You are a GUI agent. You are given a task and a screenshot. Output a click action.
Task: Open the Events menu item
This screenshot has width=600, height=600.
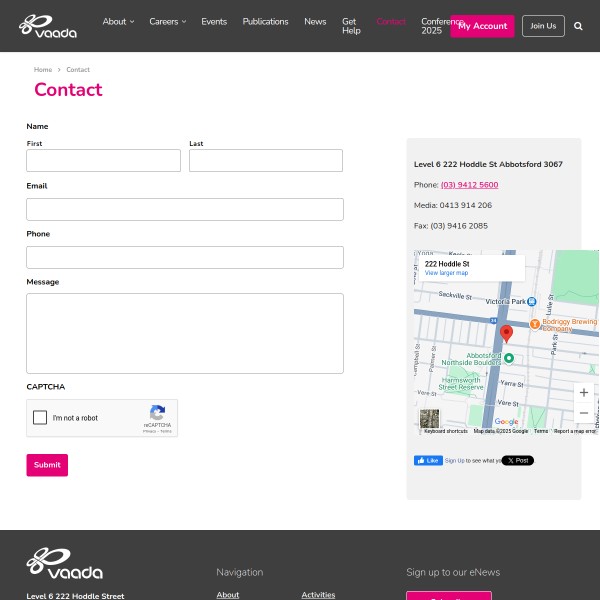click(214, 21)
